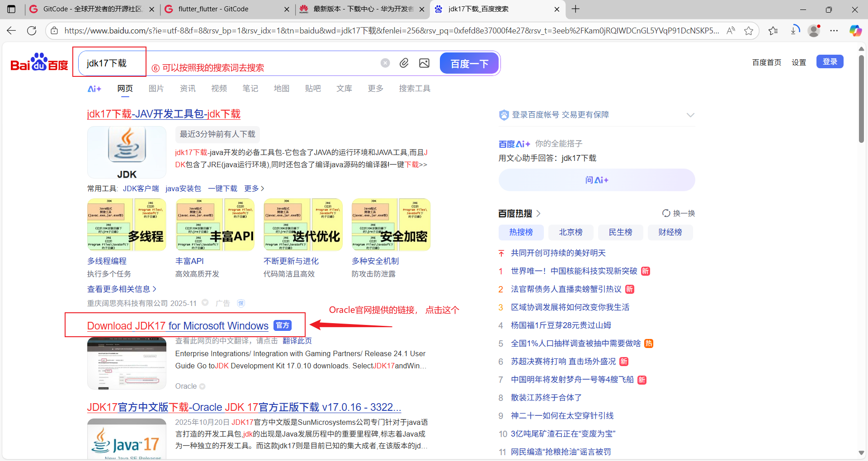Click the 问Ai+ button
The width and height of the screenshot is (868, 461).
click(x=597, y=180)
